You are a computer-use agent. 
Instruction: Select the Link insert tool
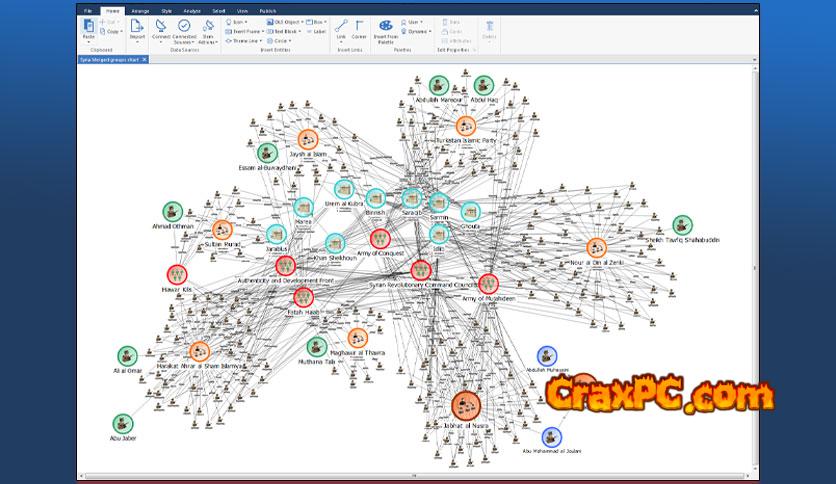[341, 29]
